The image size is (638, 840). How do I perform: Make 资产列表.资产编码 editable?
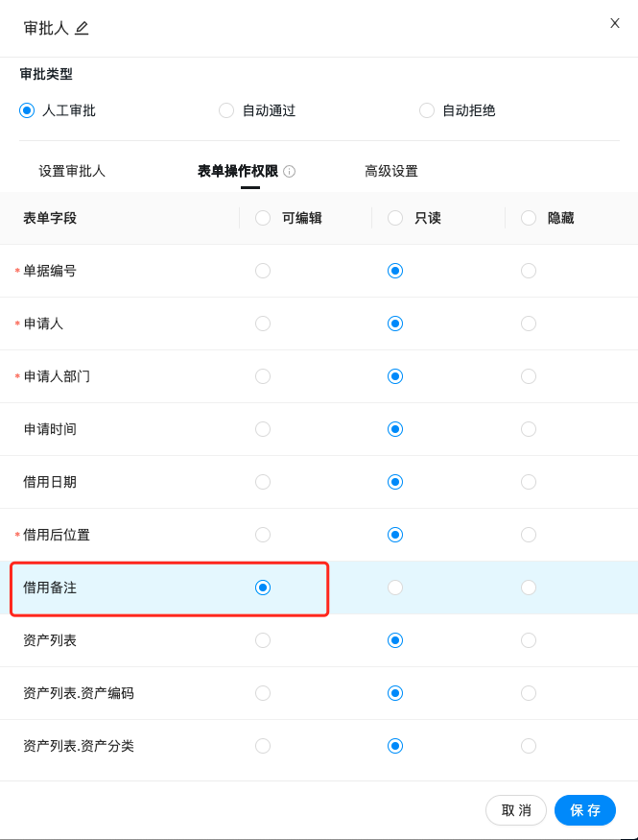(x=263, y=693)
